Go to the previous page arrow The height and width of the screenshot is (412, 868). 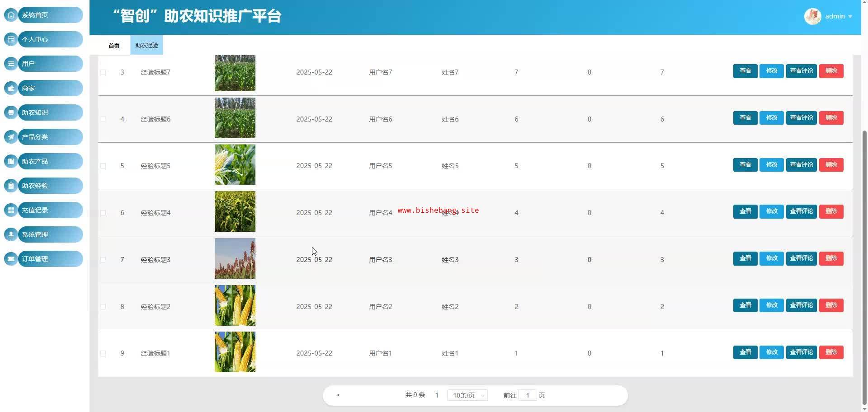(338, 395)
